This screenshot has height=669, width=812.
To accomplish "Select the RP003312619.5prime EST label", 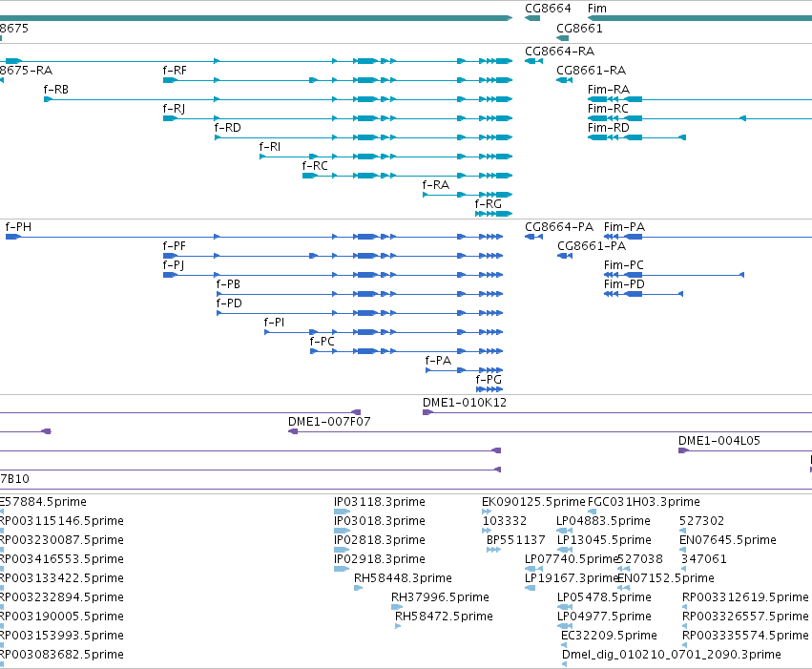I will click(x=745, y=597).
